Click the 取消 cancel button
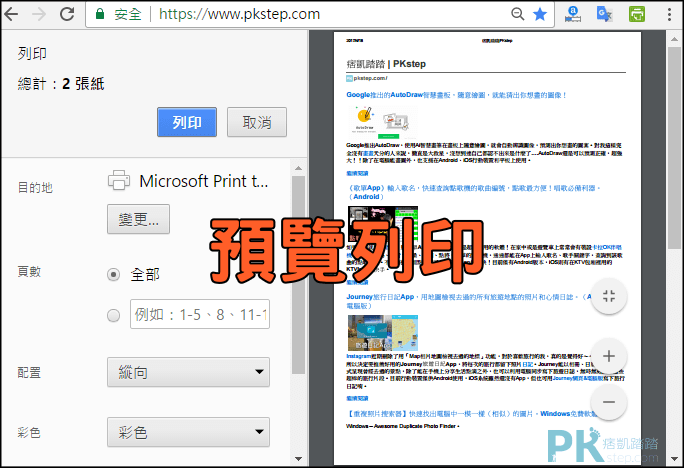 (257, 122)
